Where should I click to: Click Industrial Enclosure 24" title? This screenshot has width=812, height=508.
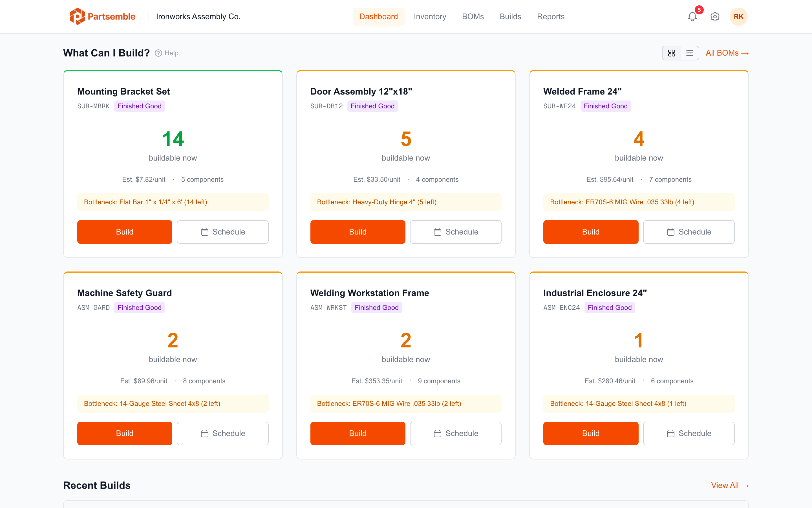[595, 293]
